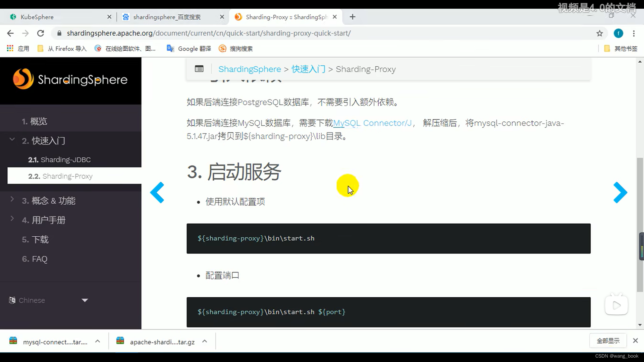Bookmark this page with the star icon
644x362 pixels.
click(x=599, y=33)
